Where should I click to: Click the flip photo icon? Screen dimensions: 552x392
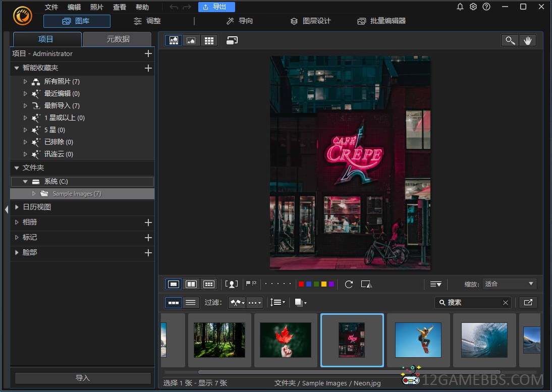tap(366, 284)
